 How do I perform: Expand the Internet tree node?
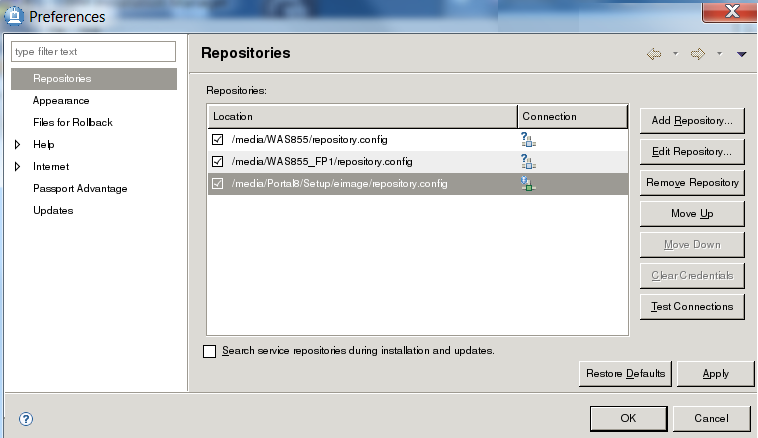[18, 167]
